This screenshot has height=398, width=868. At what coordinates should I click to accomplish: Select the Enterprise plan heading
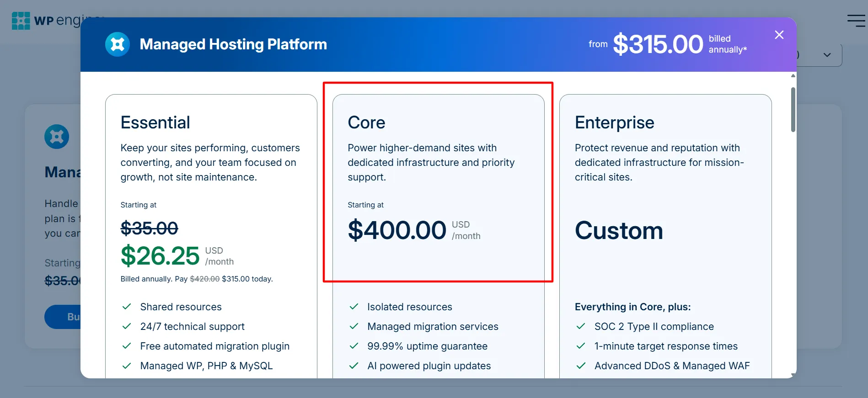tap(614, 122)
